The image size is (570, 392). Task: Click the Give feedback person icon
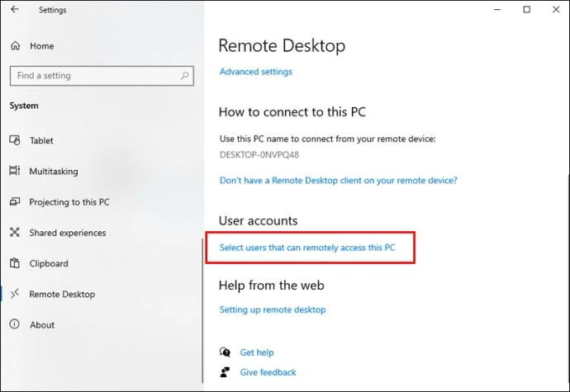pyautogui.click(x=225, y=372)
